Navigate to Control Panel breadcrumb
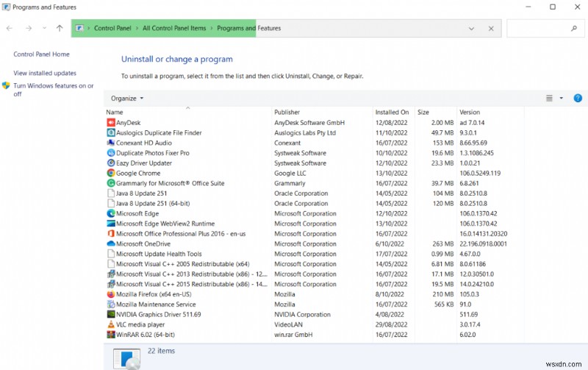588x370 pixels. [112, 28]
